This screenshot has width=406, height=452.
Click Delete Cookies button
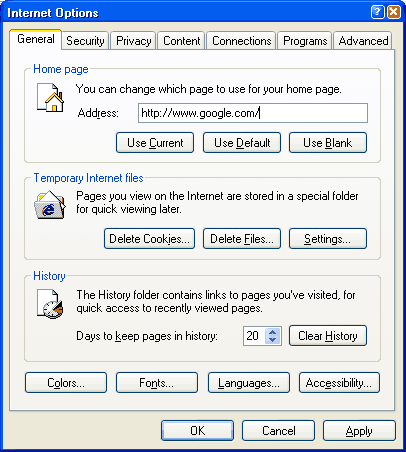click(x=149, y=239)
